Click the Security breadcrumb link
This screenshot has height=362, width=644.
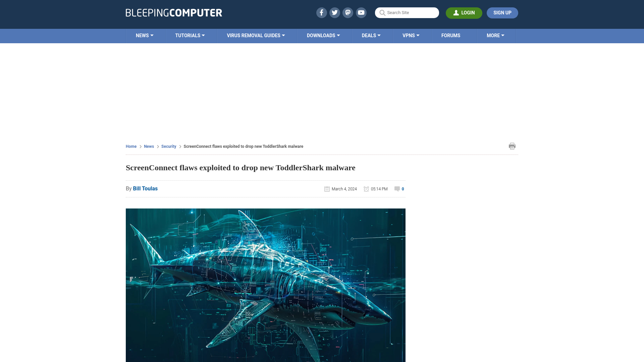pyautogui.click(x=168, y=146)
